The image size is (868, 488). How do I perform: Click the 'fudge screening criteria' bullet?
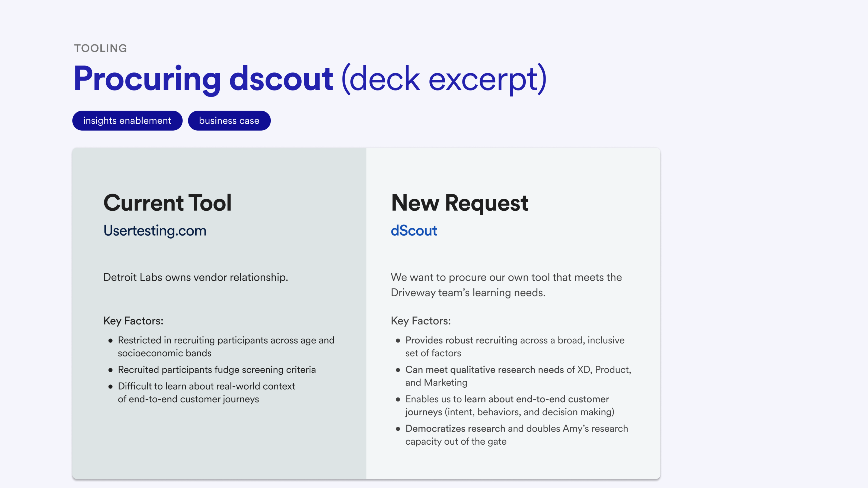click(217, 370)
